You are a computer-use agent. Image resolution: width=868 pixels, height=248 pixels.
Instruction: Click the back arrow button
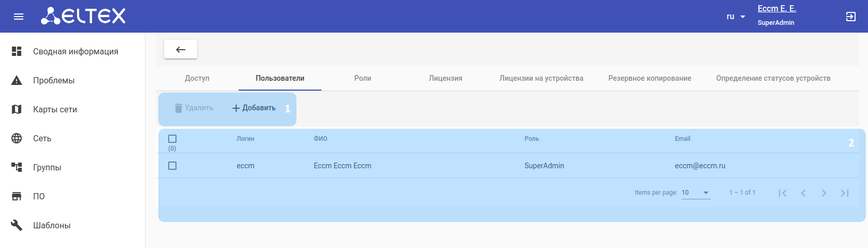[181, 50]
